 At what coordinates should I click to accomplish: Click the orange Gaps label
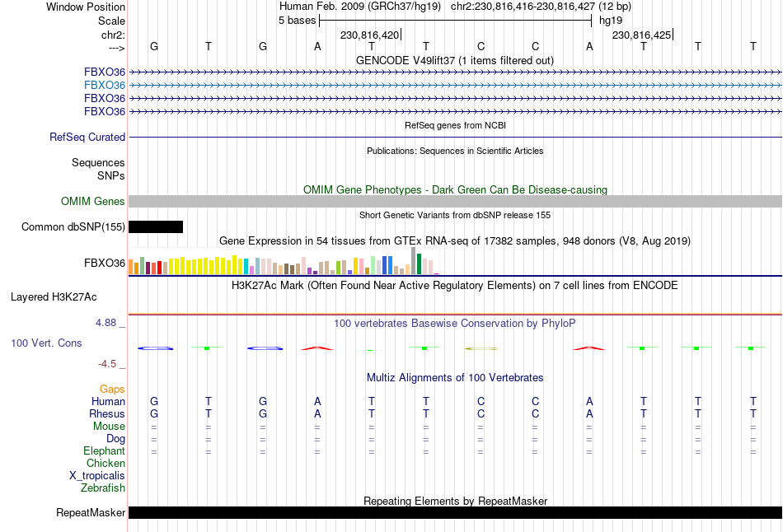(x=112, y=390)
